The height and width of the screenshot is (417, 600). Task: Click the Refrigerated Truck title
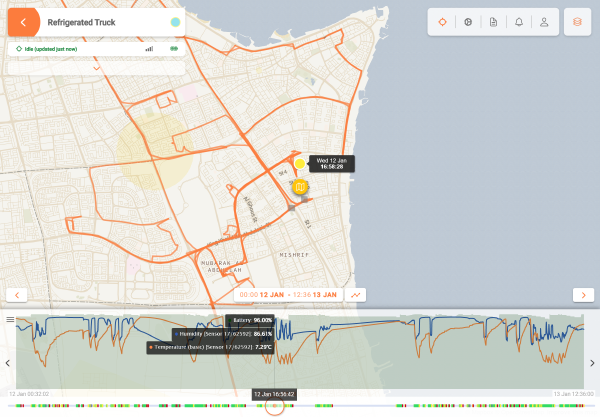tap(82, 23)
